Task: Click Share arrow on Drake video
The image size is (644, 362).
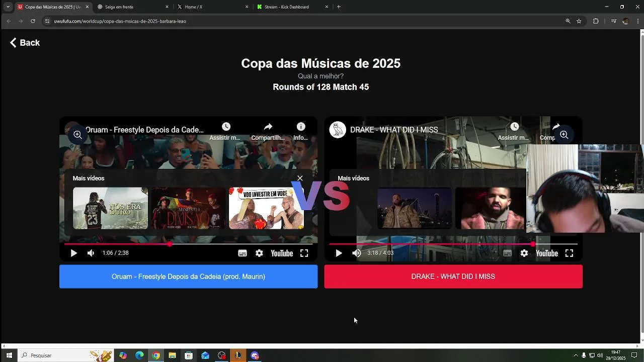Action: pyautogui.click(x=556, y=127)
